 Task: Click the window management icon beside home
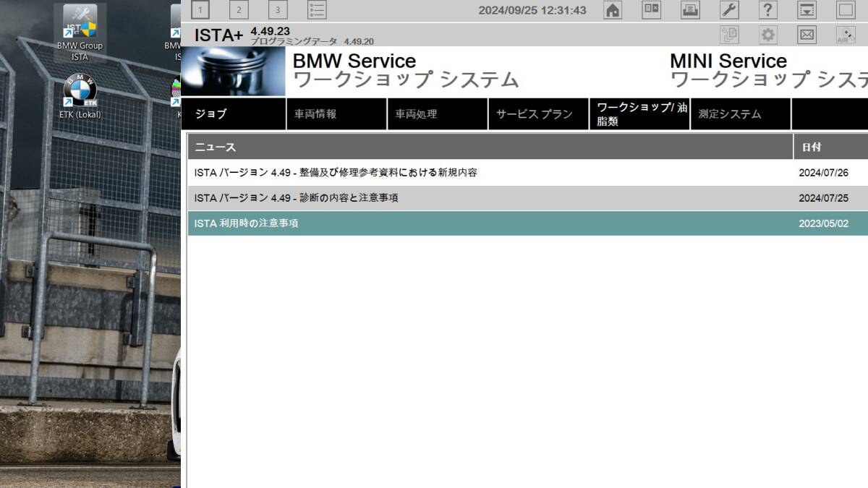pos(650,10)
